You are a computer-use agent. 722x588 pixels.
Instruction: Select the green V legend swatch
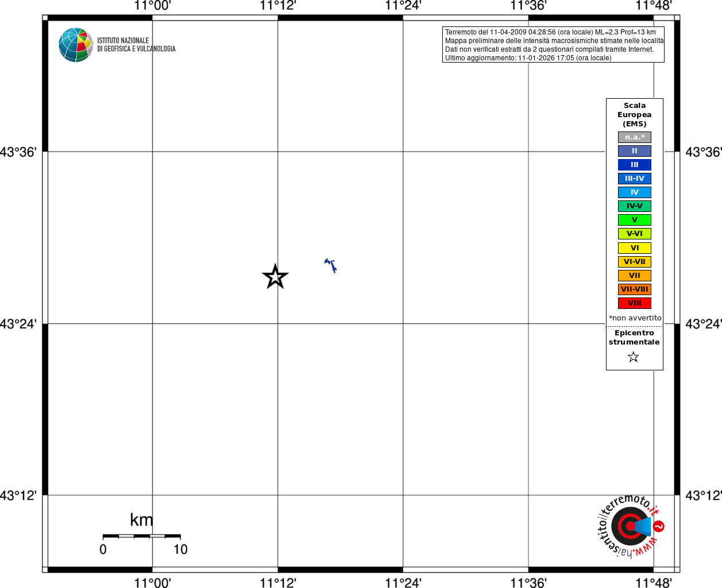click(635, 220)
